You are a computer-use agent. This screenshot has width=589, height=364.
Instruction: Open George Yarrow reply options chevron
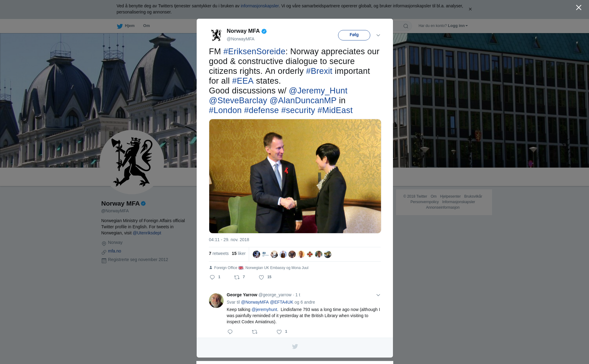coord(378,295)
